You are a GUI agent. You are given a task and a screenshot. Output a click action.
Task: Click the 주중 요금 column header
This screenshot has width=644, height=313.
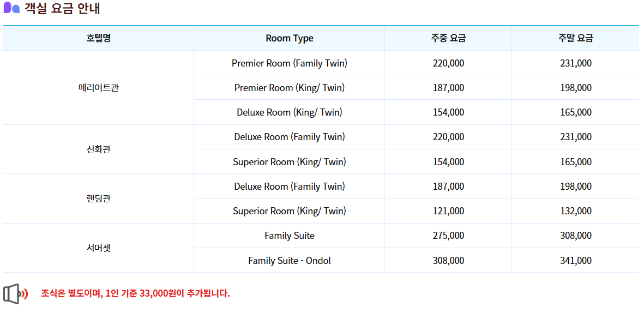click(x=448, y=38)
